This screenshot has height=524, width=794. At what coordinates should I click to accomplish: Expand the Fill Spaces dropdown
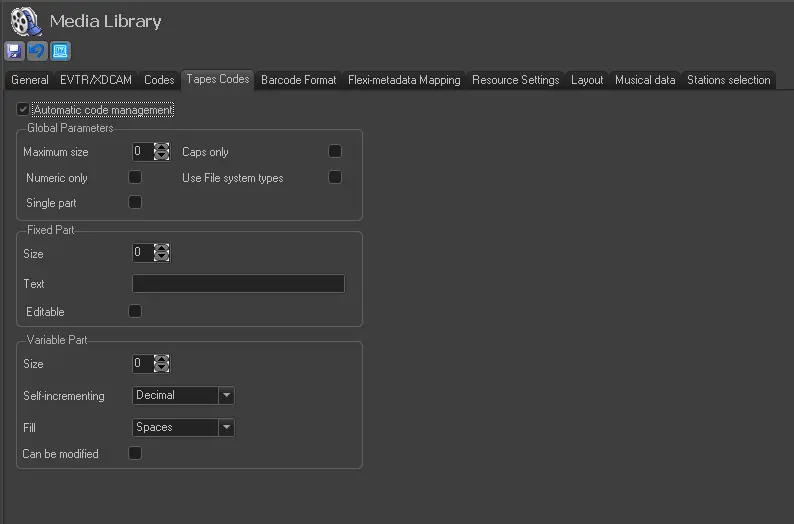coord(227,428)
